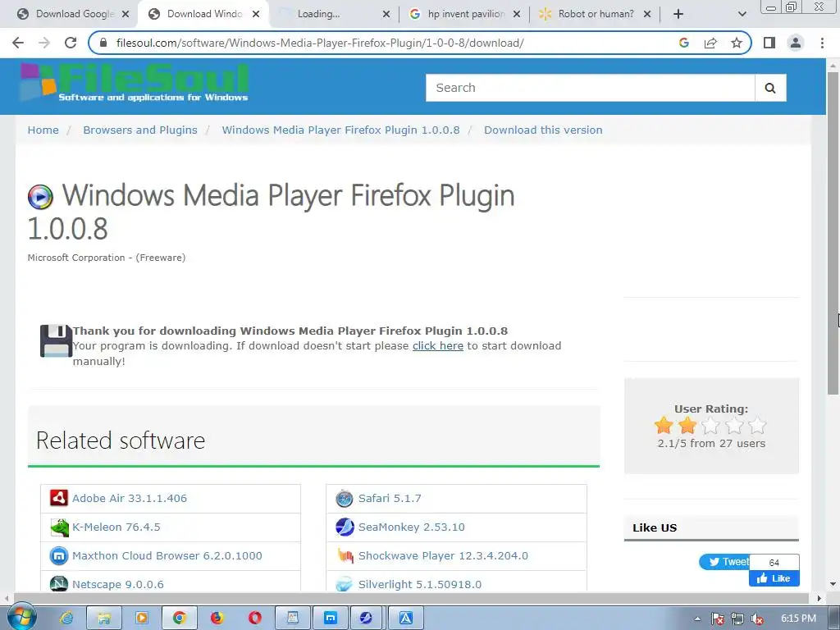Open Firefox from the taskbar

click(x=217, y=619)
